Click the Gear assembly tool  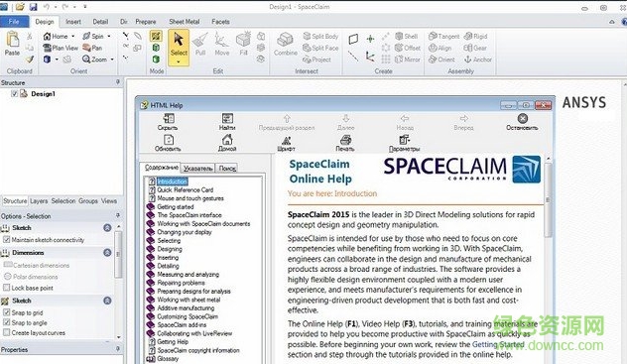click(475, 48)
